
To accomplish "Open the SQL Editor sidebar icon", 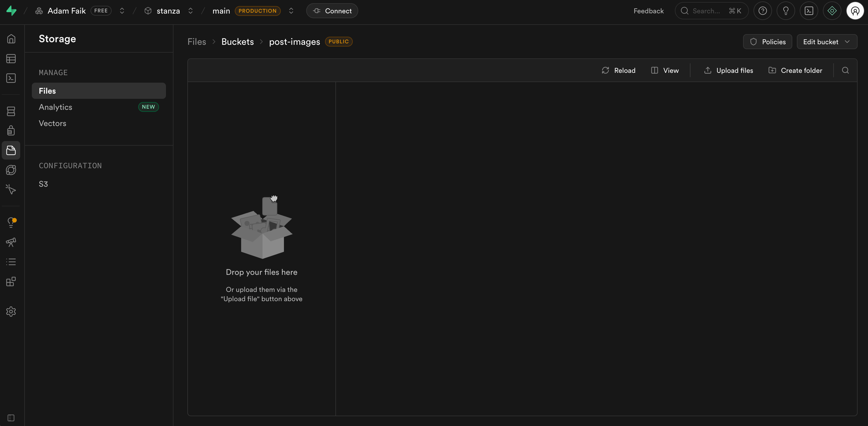I will pos(11,78).
